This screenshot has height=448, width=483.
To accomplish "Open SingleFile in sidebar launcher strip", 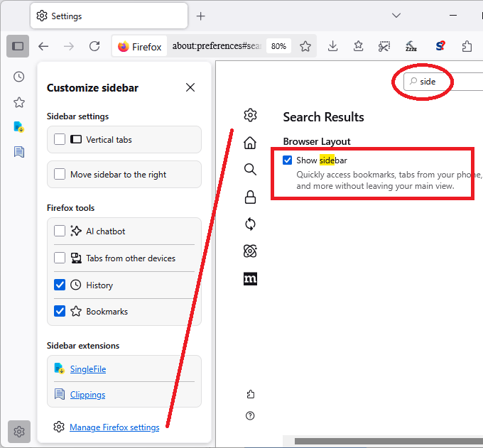I will coord(19,127).
